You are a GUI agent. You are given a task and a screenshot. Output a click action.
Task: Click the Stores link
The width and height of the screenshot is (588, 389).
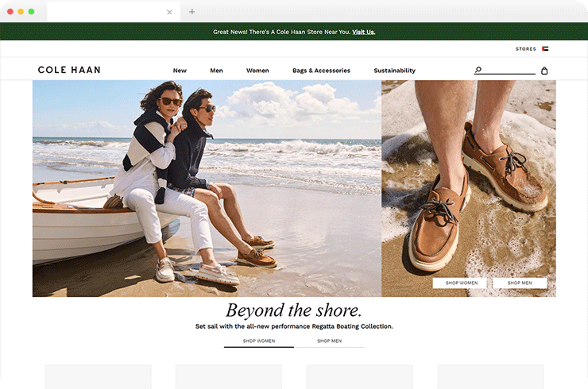coord(526,48)
